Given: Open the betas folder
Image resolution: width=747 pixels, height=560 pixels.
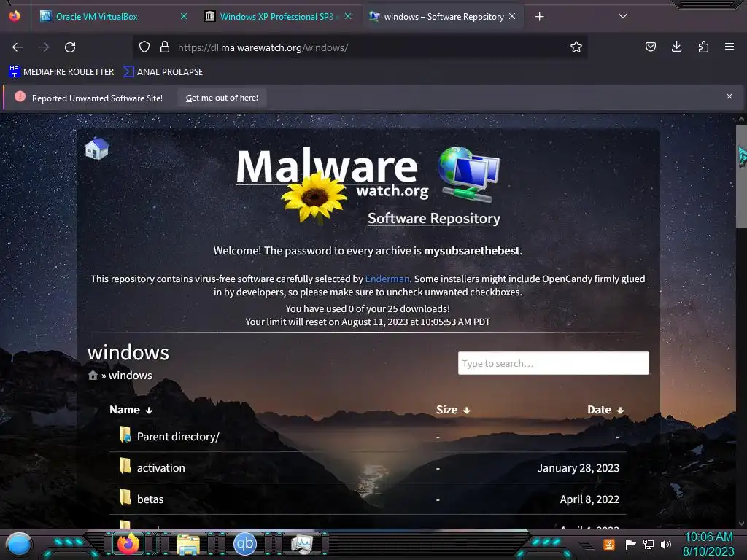Looking at the screenshot, I should point(150,499).
